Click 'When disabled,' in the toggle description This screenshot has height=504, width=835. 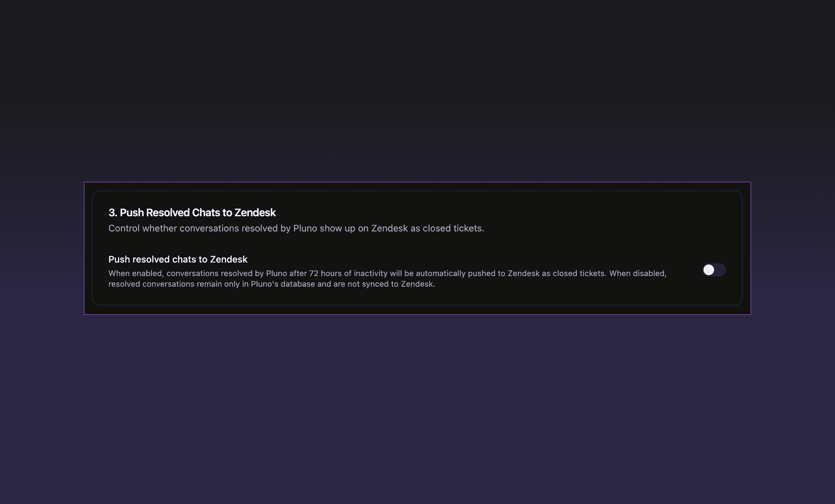(638, 273)
